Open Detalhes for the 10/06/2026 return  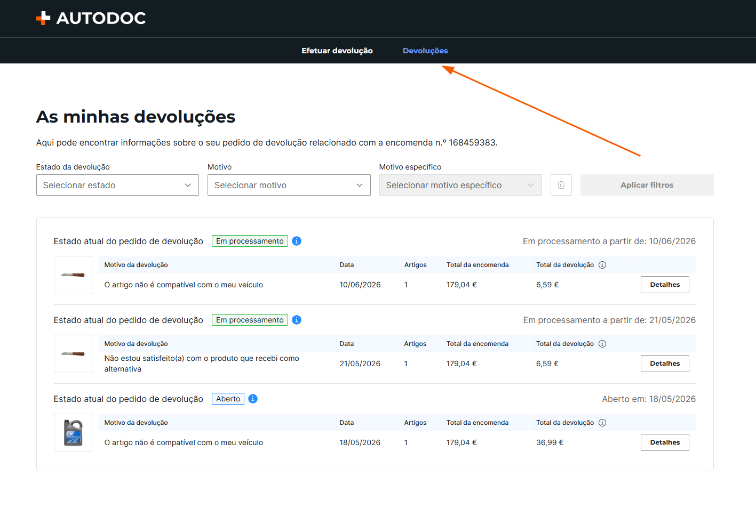[x=665, y=285]
